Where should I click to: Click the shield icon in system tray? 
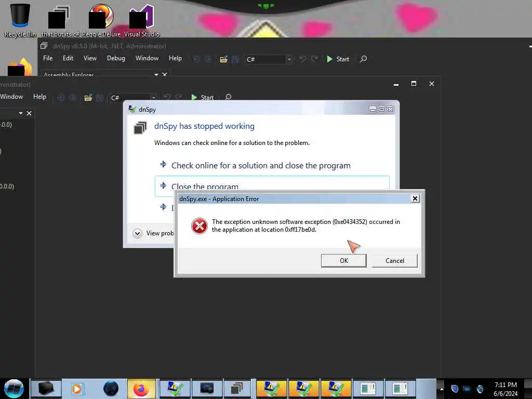pos(455,389)
